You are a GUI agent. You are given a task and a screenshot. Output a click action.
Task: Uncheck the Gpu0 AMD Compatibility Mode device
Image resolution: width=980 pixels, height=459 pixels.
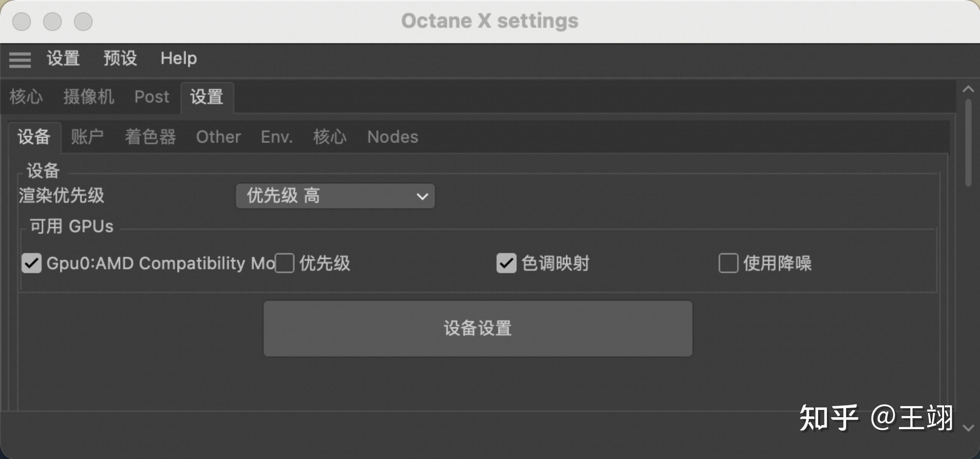click(x=32, y=263)
